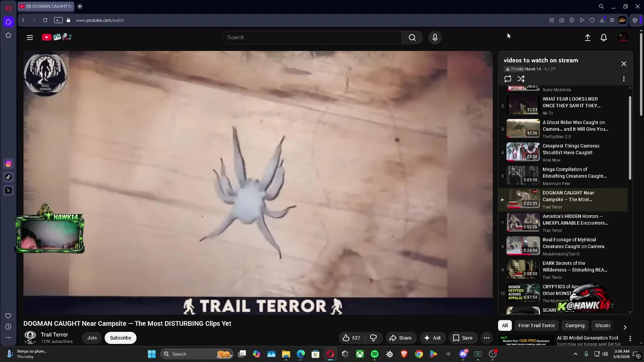Play Real Footage of Mythical Creatures video

click(x=563, y=246)
